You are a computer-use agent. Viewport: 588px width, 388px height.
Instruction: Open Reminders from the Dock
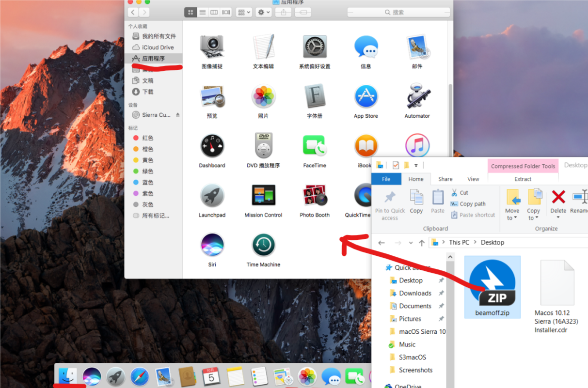tap(260, 376)
